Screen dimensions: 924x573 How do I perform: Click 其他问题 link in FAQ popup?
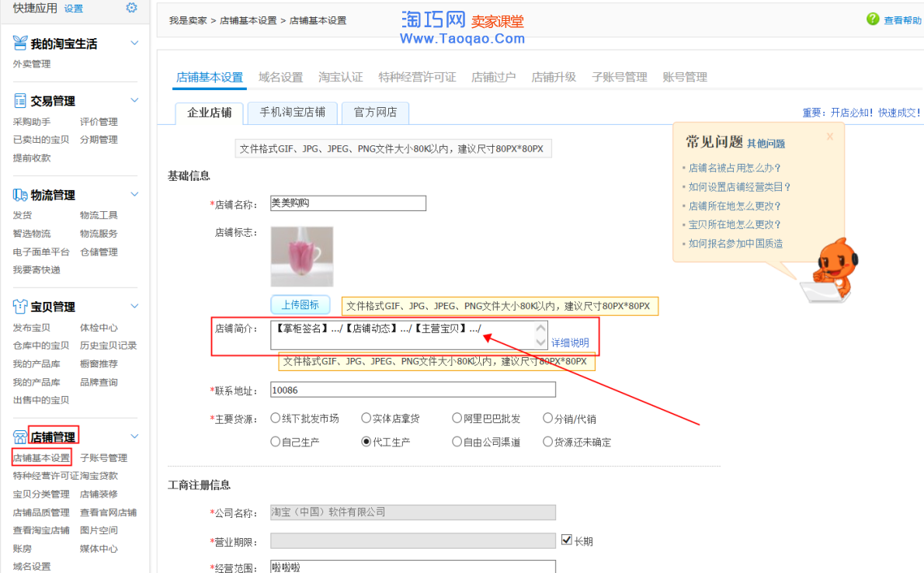click(x=766, y=143)
